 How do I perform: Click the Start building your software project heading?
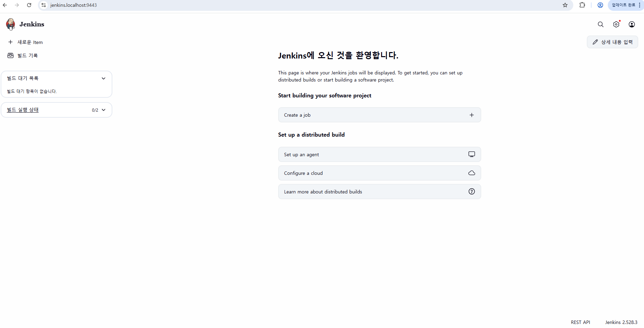pyautogui.click(x=325, y=95)
